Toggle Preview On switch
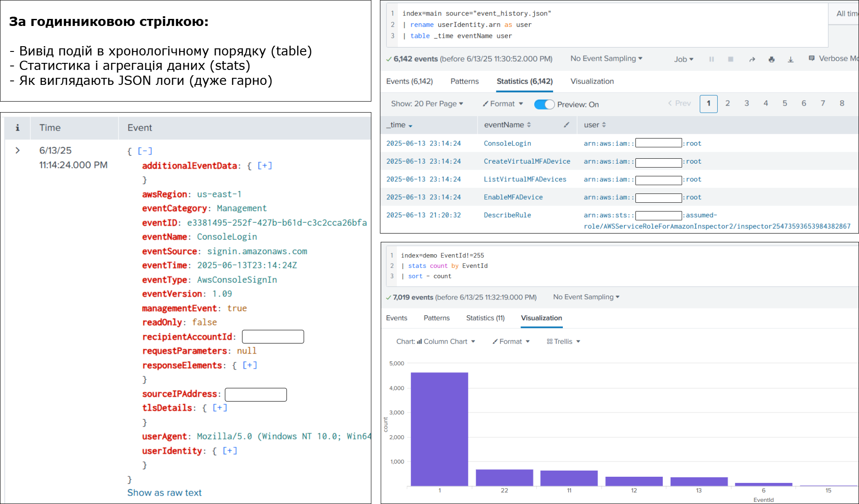 (544, 104)
